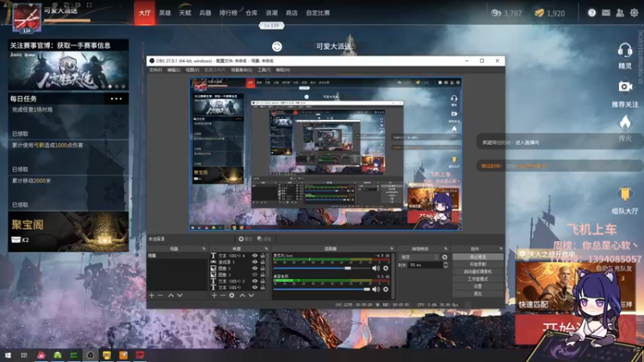Click 设置 button in OBS controls
Viewport: 644px width, 362px height.
pos(477,286)
